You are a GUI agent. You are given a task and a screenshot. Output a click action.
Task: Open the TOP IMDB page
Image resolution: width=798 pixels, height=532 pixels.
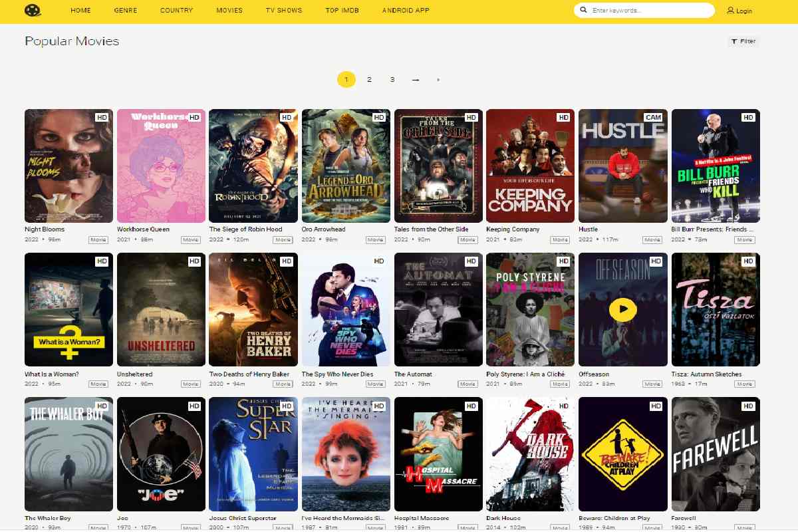click(x=342, y=11)
